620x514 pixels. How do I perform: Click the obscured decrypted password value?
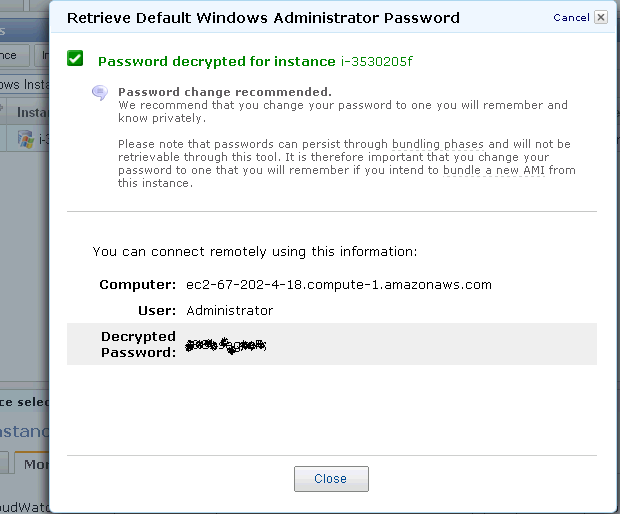click(x=226, y=346)
